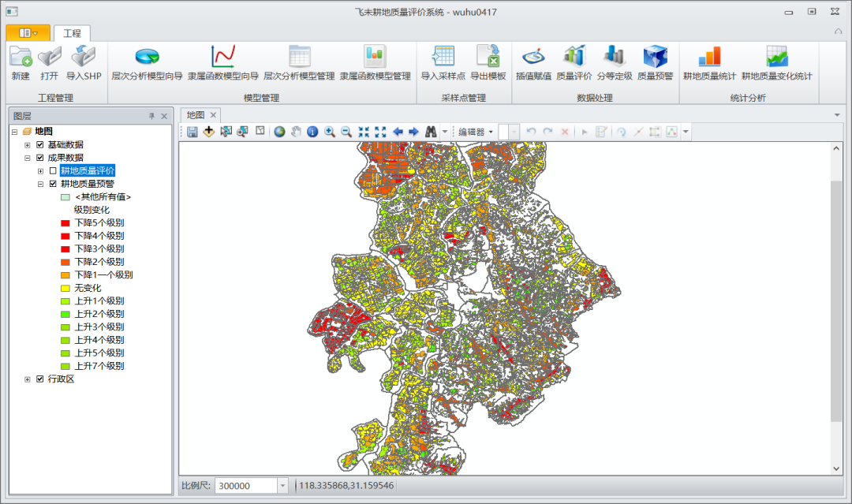Select the pan hand tool

pyautogui.click(x=296, y=132)
